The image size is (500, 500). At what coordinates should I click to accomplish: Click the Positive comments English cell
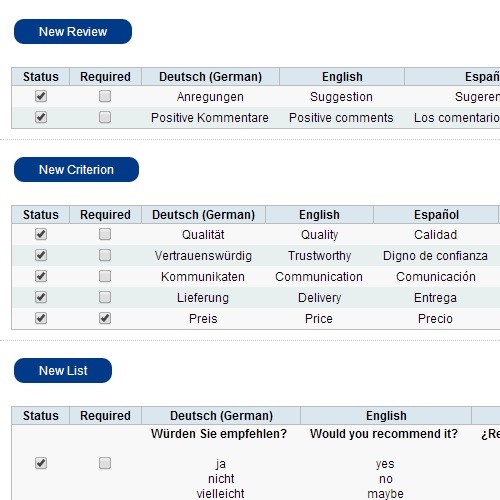[x=341, y=118]
